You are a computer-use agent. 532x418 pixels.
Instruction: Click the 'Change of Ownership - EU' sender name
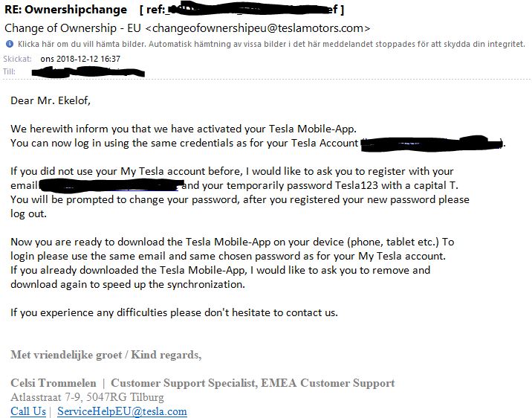click(x=73, y=28)
